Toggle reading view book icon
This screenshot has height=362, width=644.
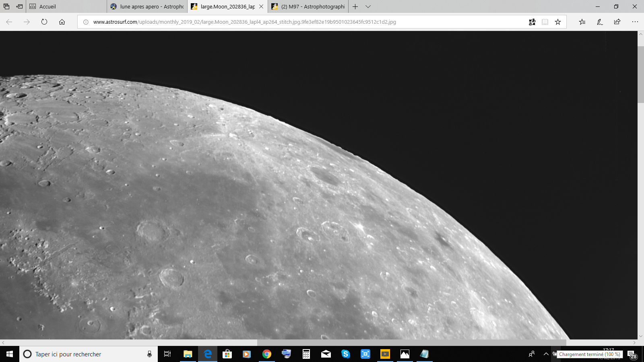[545, 22]
